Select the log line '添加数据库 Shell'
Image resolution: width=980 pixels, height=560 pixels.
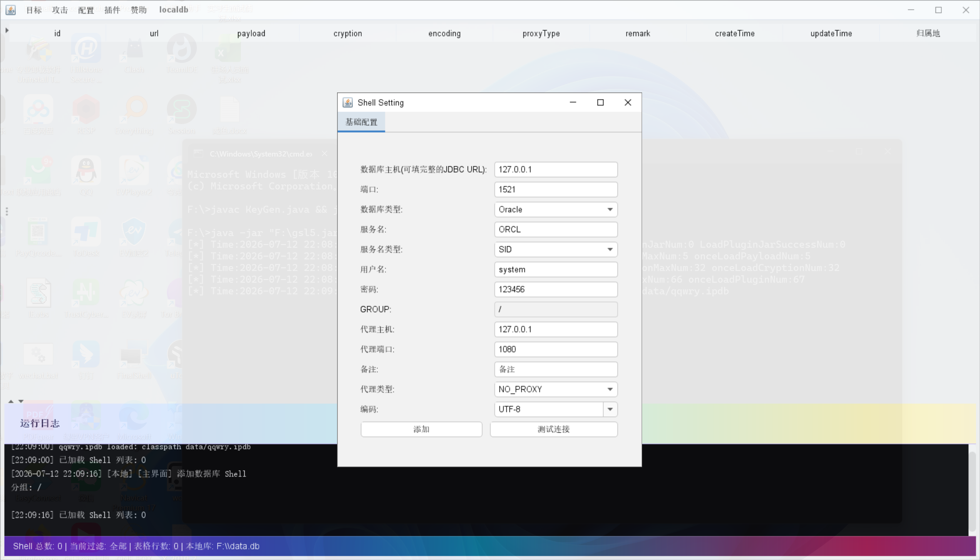click(129, 474)
